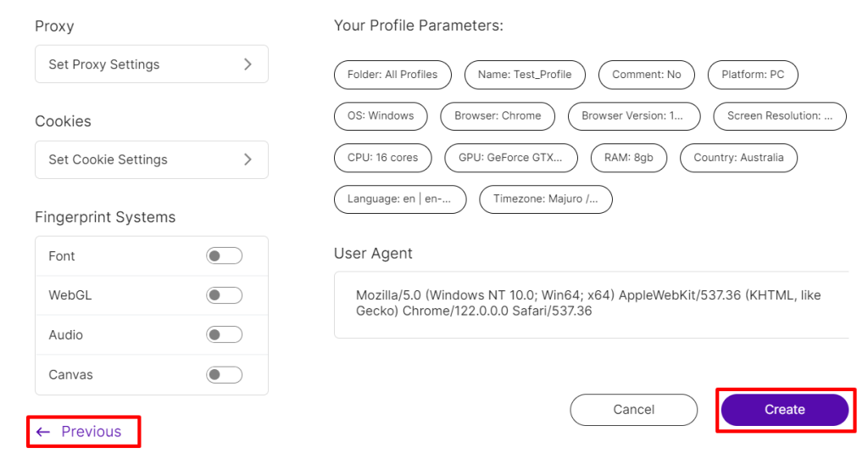Click the Create button

784,410
